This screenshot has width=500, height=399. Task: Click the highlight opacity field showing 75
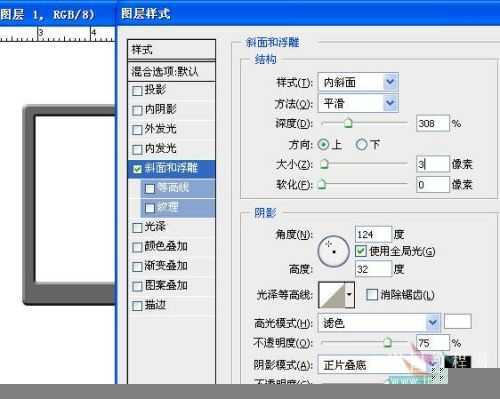[433, 343]
